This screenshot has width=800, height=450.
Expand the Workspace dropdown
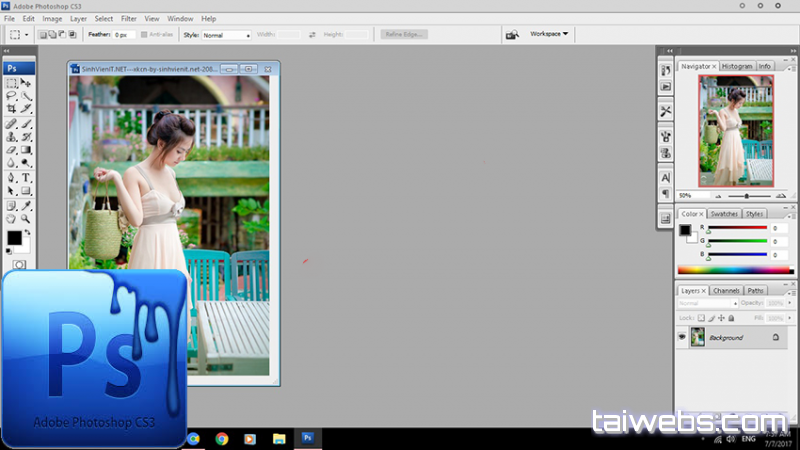coord(549,33)
